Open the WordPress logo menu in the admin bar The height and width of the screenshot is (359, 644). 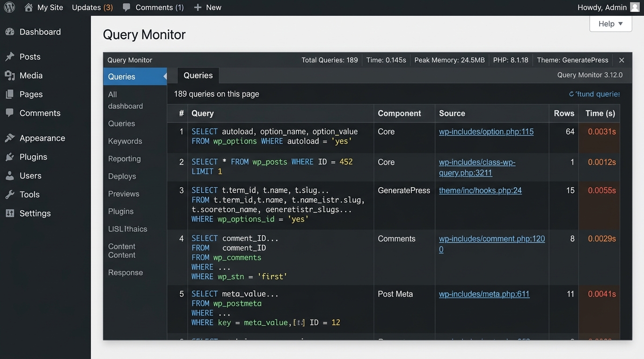click(x=9, y=7)
